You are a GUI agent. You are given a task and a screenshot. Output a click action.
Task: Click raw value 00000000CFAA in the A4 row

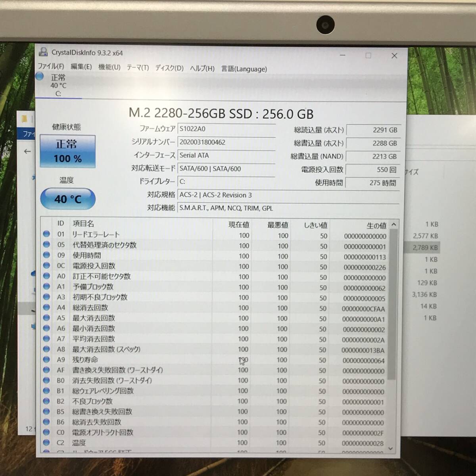[363, 309]
